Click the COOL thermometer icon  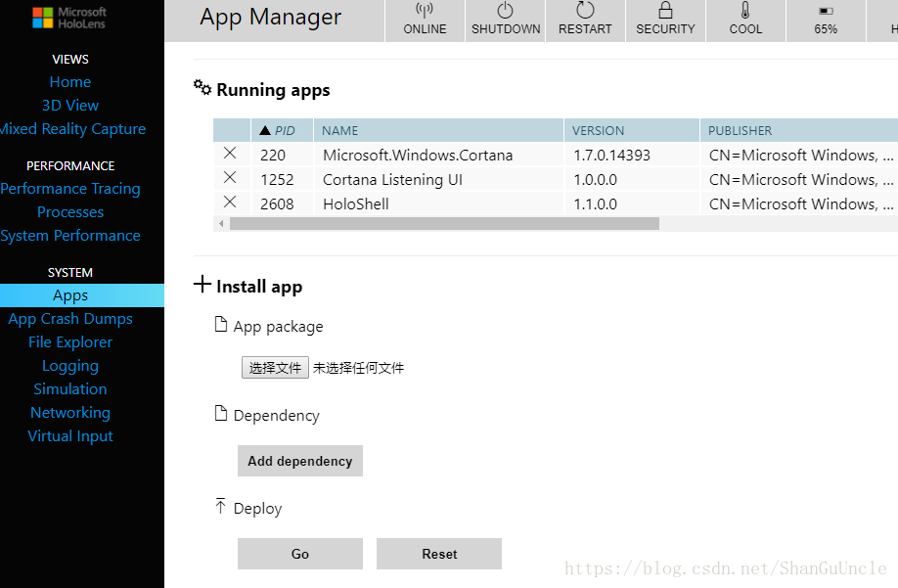[x=745, y=11]
